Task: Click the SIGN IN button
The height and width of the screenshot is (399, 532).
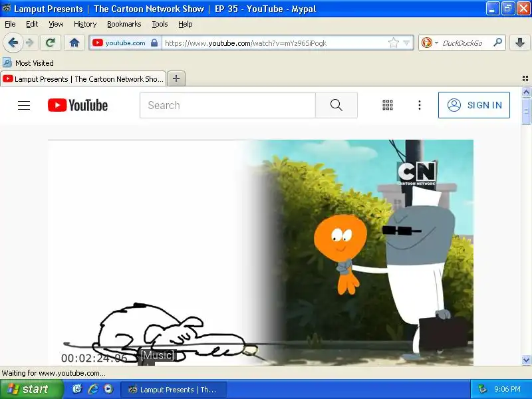Action: click(x=474, y=105)
